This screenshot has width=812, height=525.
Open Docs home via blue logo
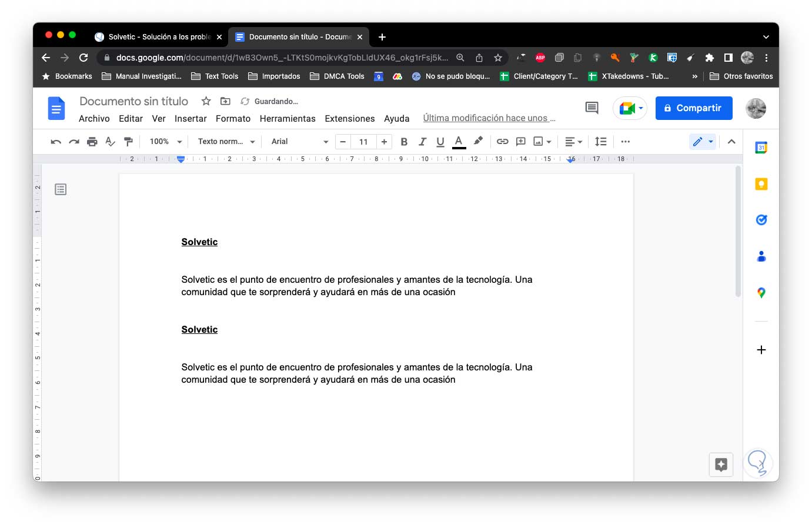(56, 108)
